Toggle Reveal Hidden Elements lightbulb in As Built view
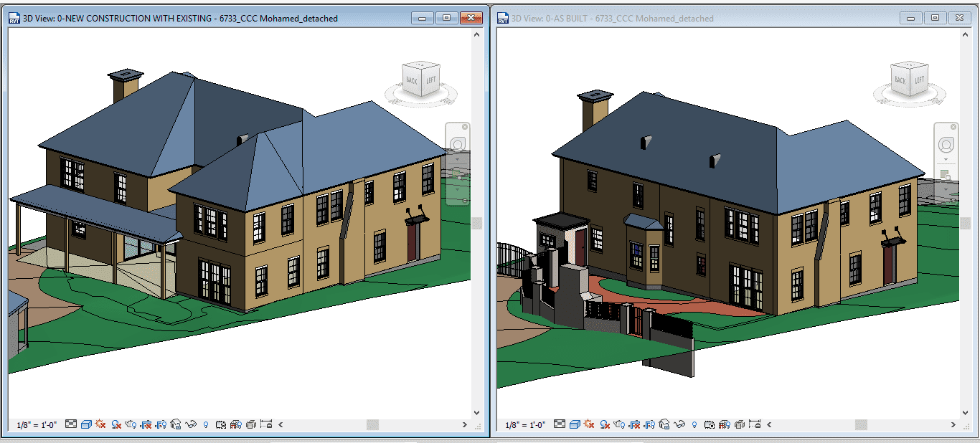 click(x=694, y=424)
